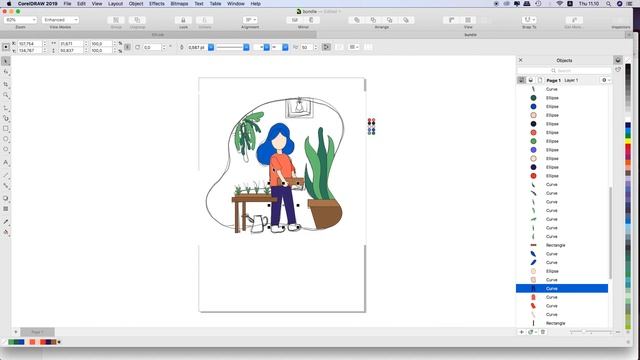Open the Bitmaps menu
Screen dimensions: 640x360
coord(179,4)
